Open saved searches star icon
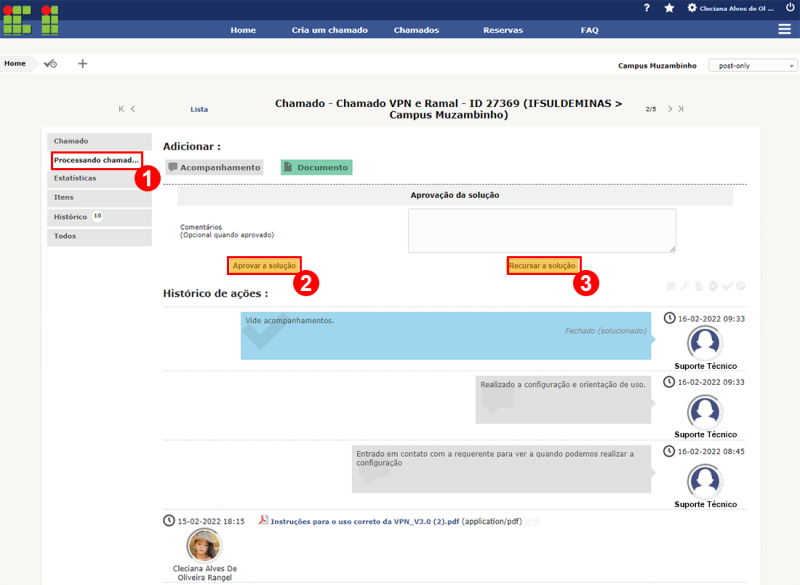Viewport: 800px width, 585px height. pyautogui.click(x=669, y=8)
